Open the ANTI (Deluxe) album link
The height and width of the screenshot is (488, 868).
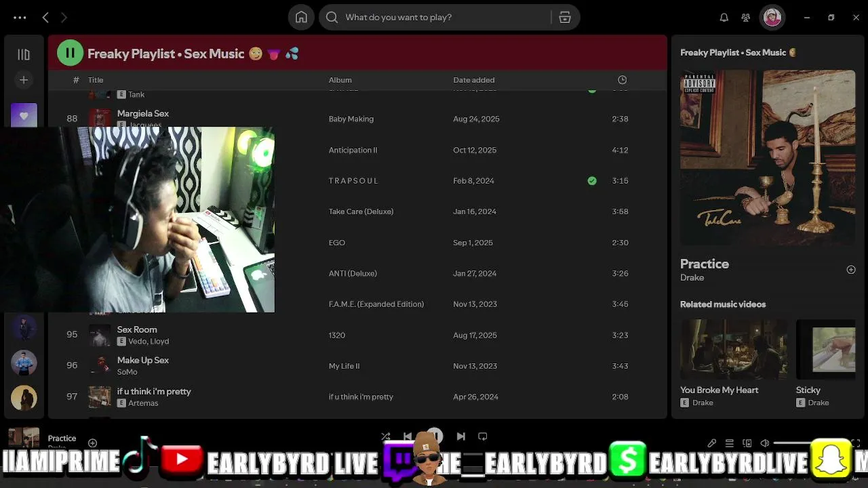tap(353, 273)
